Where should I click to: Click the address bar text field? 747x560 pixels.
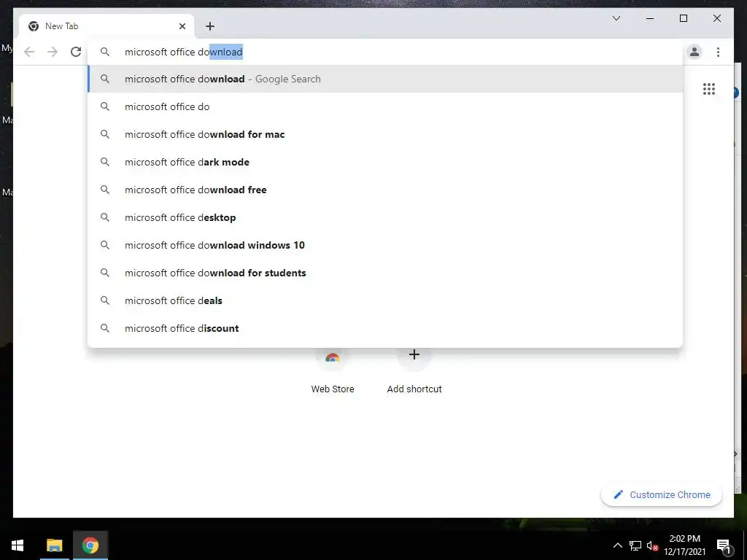pyautogui.click(x=385, y=52)
